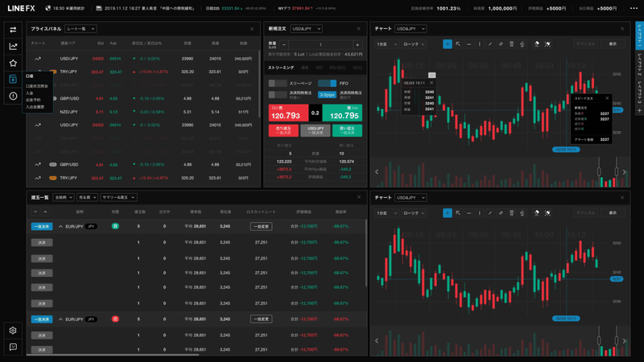Click the green Ask buy button 120.795

pyautogui.click(x=342, y=113)
